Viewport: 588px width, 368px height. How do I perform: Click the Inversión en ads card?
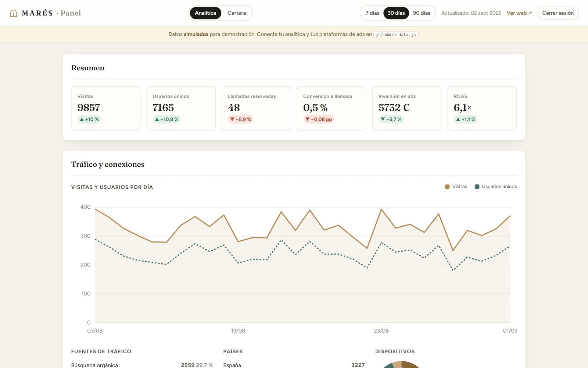click(407, 108)
